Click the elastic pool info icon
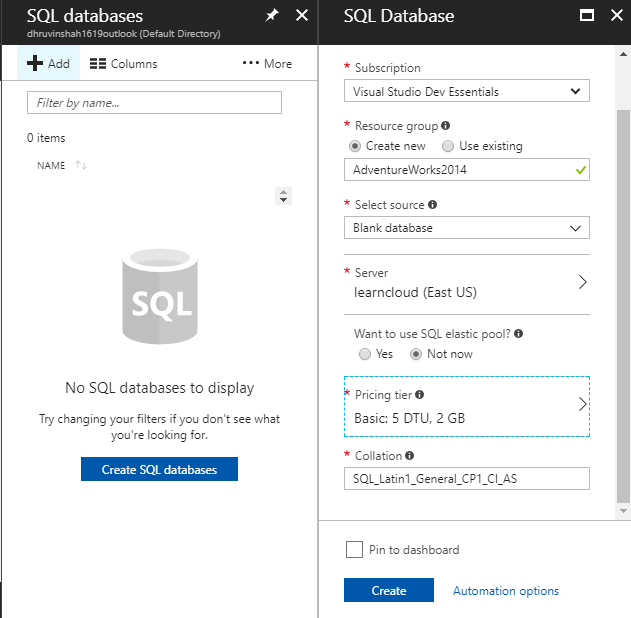The height and width of the screenshot is (618, 631). point(519,334)
